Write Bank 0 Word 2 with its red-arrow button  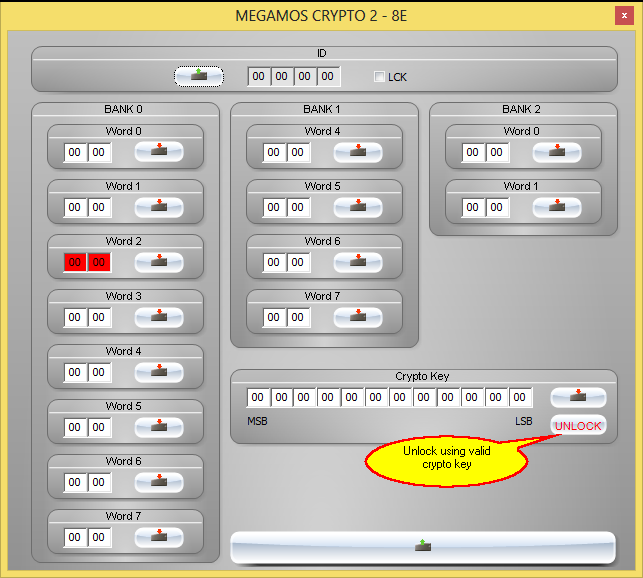pos(159,262)
